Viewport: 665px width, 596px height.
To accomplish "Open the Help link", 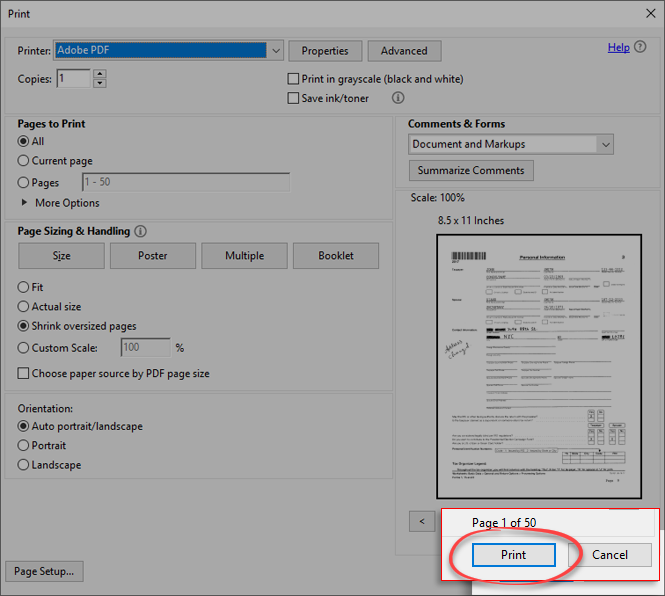I will (x=618, y=48).
